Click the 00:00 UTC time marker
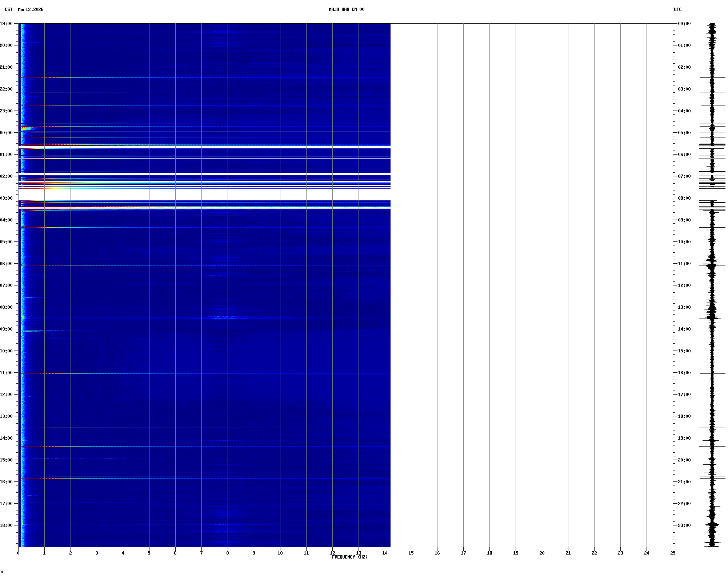The width and height of the screenshot is (728, 576). click(684, 24)
